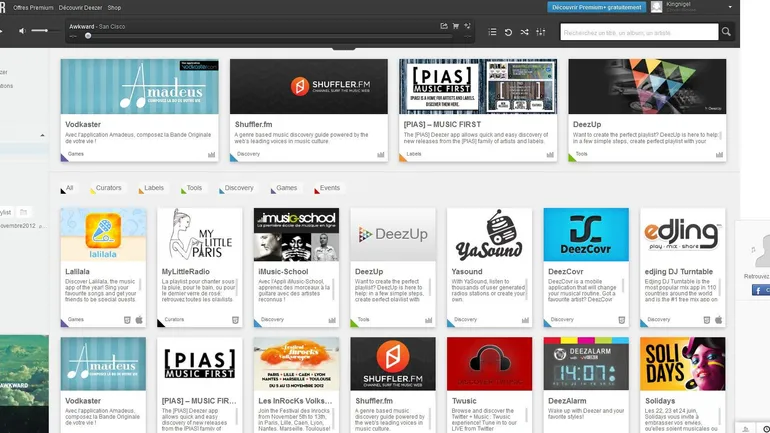Click the Découvrir Premium+ gratuitement button

pos(595,6)
